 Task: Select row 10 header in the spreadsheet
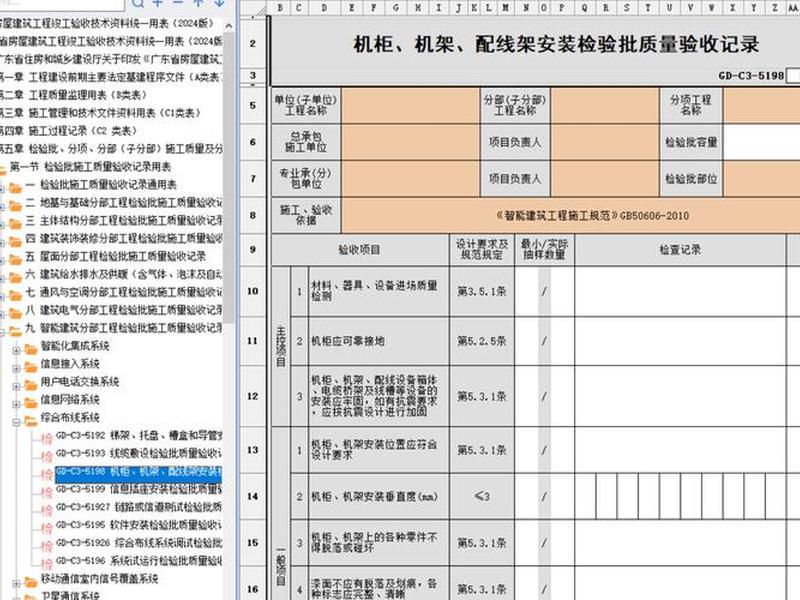coord(253,291)
